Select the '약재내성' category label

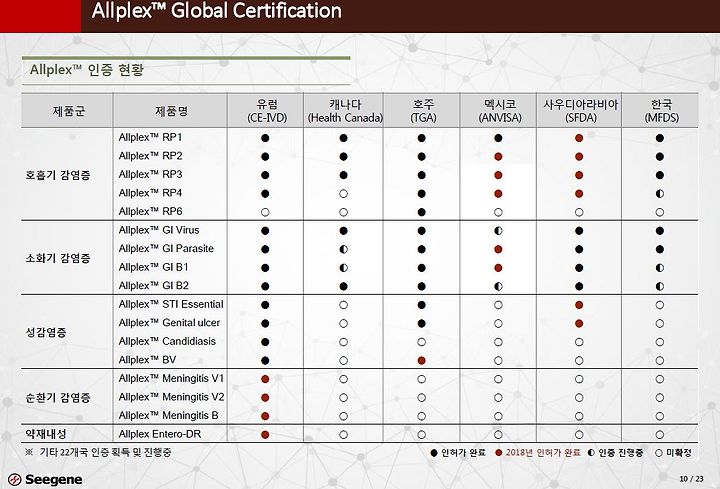(46, 434)
